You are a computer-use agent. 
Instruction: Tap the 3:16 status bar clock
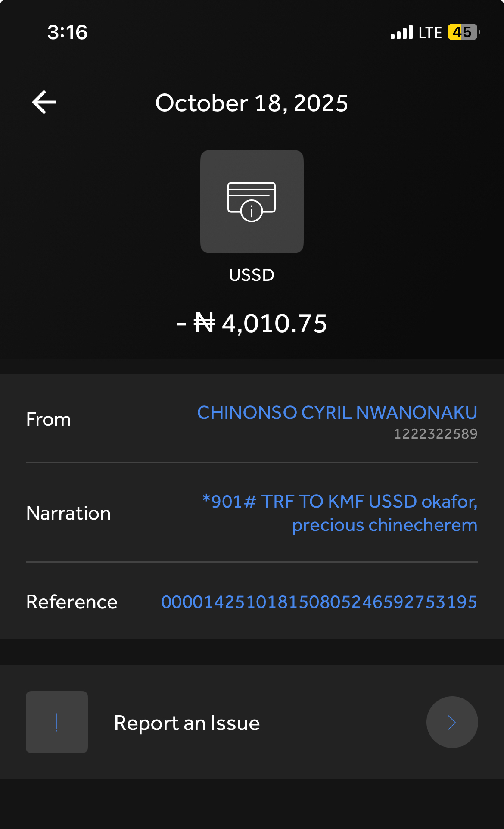coord(67,32)
